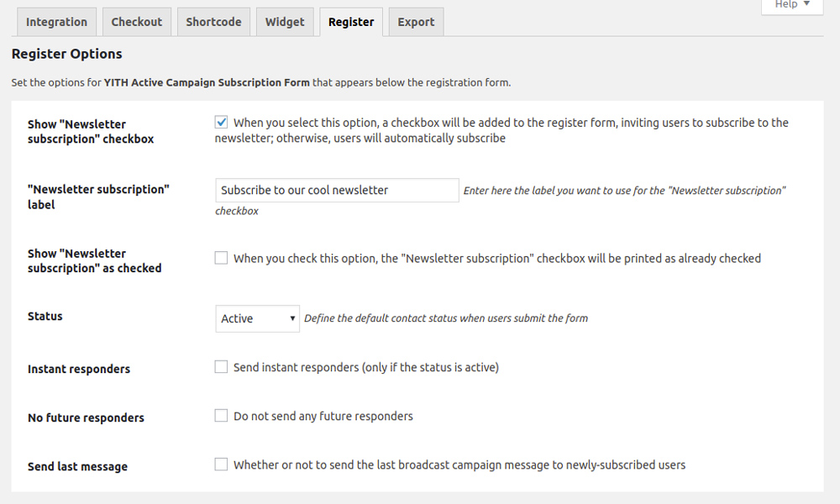Tick the Send instant responders checkbox
Image resolution: width=840 pixels, height=504 pixels.
click(221, 367)
